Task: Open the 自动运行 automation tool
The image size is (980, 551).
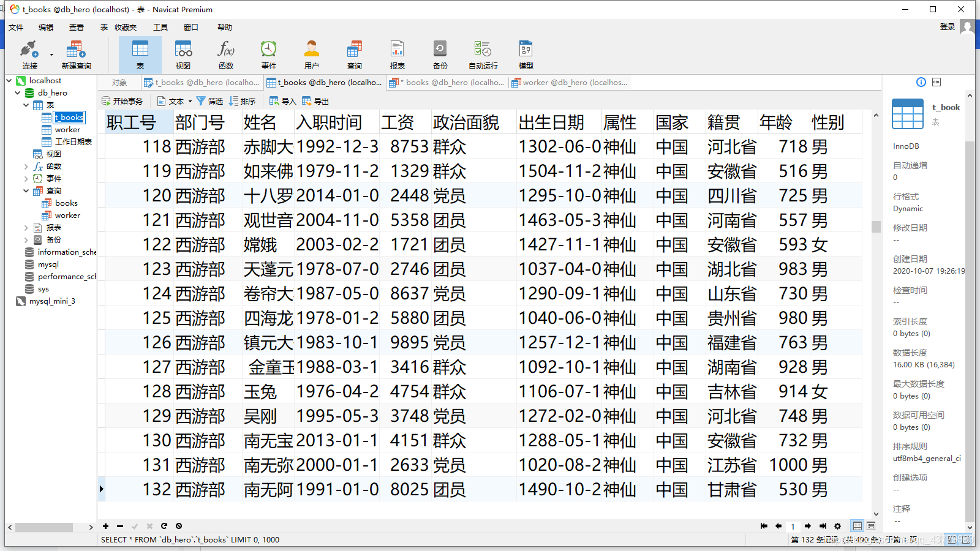Action: (483, 54)
